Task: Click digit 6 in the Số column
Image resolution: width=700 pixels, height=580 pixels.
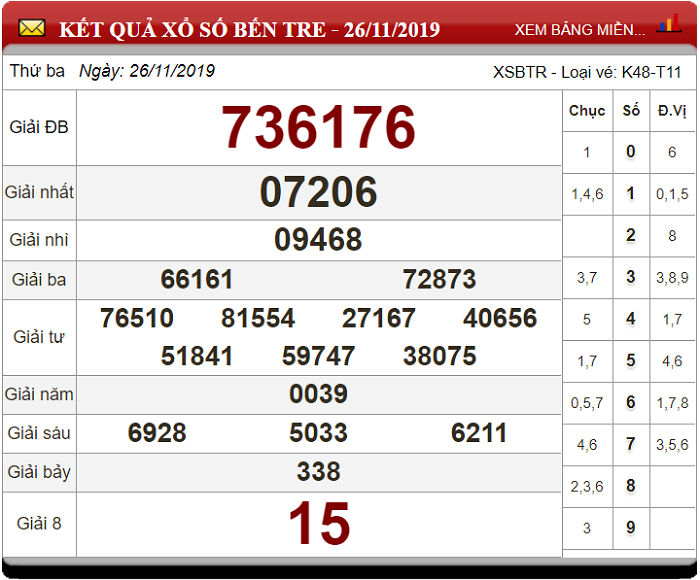Action: pyautogui.click(x=630, y=402)
